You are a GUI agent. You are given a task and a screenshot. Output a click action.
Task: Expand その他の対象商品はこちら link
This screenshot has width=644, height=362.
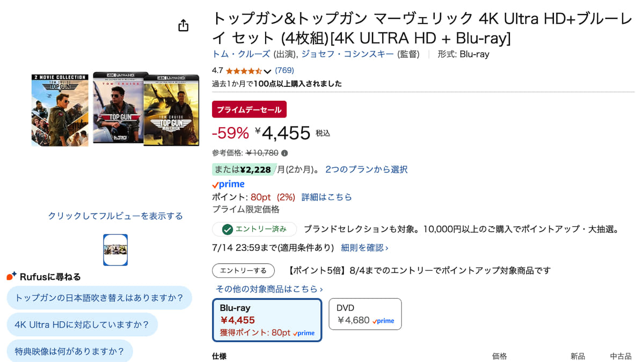pyautogui.click(x=269, y=289)
